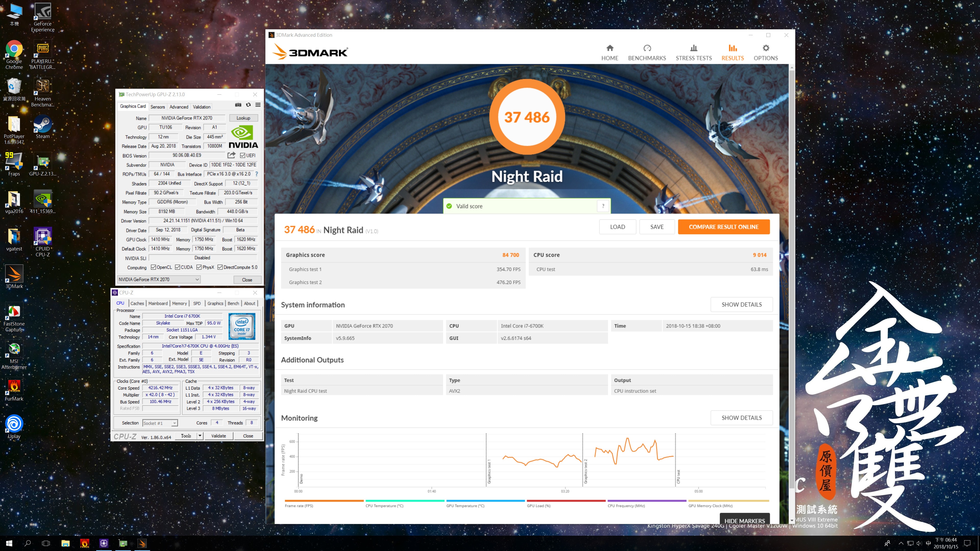Expand CPU-Z Tools dropdown arrow
Image resolution: width=980 pixels, height=551 pixels.
click(x=200, y=436)
